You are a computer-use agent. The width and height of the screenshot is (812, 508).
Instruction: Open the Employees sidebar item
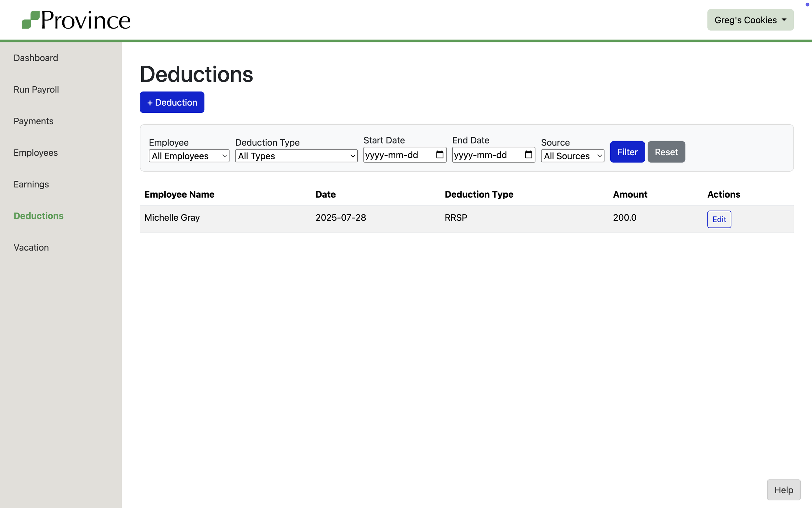[x=36, y=152]
